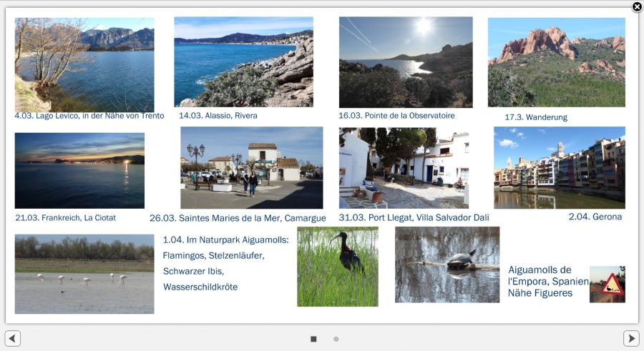
Task: Advance to the next slide arrow
Action: click(630, 338)
